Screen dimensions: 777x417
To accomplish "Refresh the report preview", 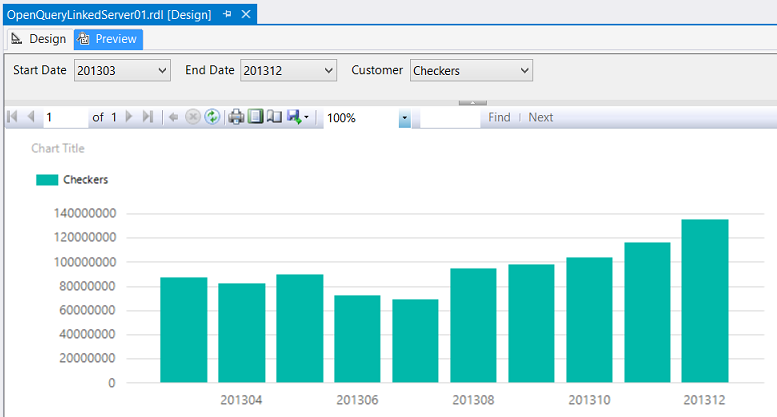I will coord(212,118).
